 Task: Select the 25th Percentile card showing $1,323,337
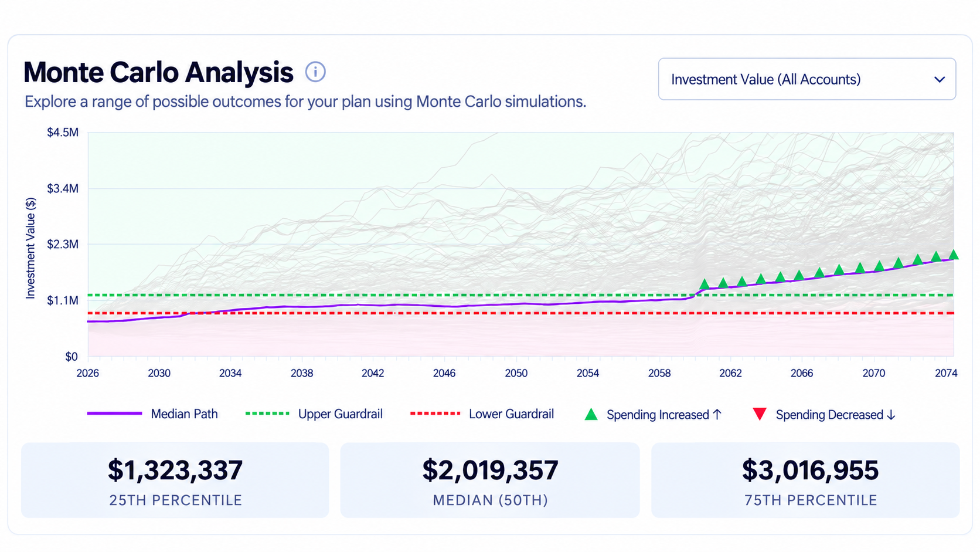[x=175, y=480]
